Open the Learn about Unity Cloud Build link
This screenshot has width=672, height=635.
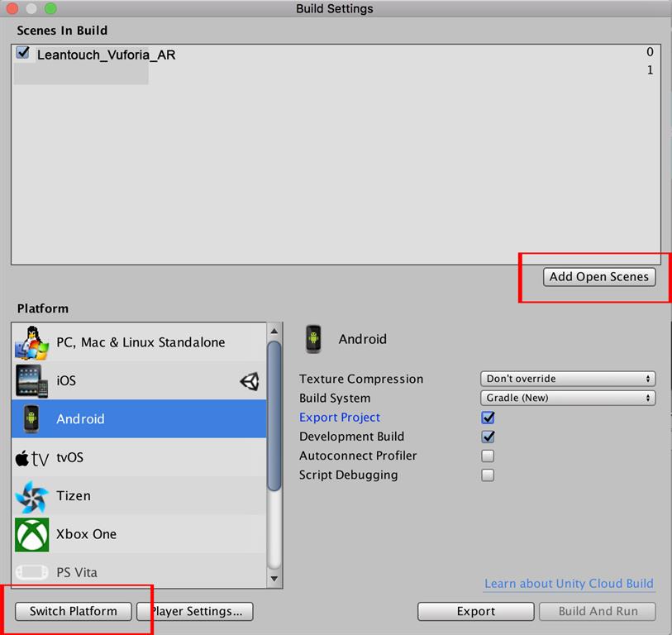click(x=569, y=584)
